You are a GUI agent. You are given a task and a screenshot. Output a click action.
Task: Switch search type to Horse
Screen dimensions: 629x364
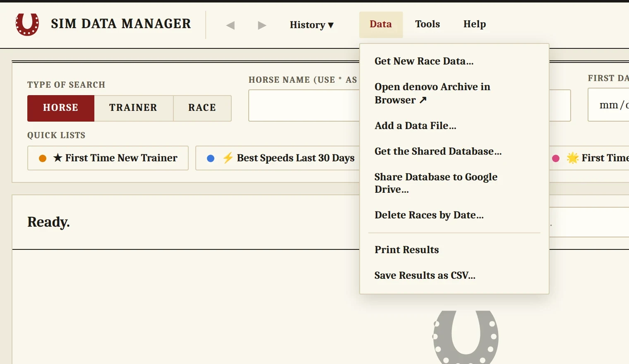(x=61, y=108)
